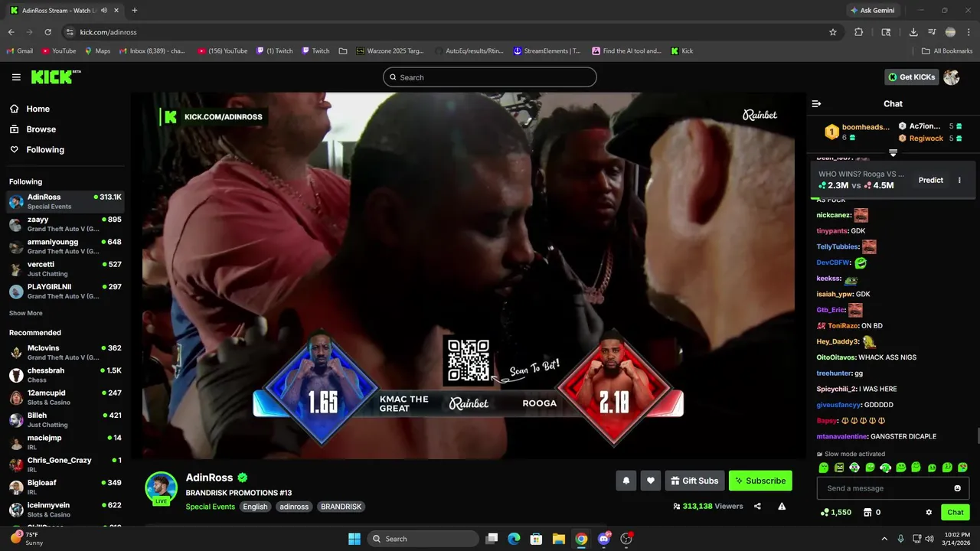Screen dimensions: 980x551
Task: Open taskbar weather widget
Action: pos(28,539)
